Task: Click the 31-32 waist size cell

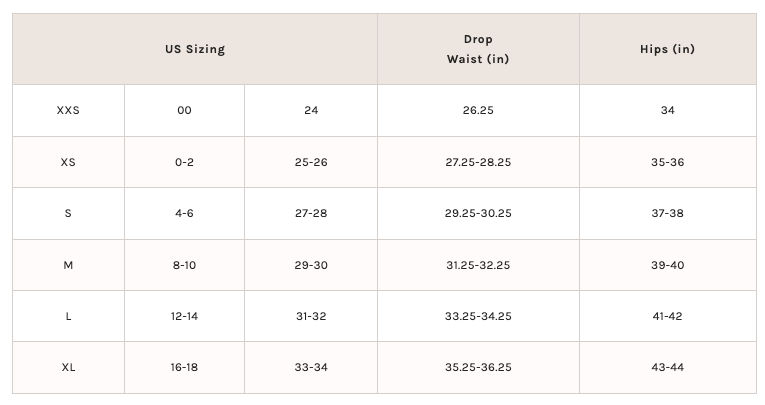Action: 311,316
